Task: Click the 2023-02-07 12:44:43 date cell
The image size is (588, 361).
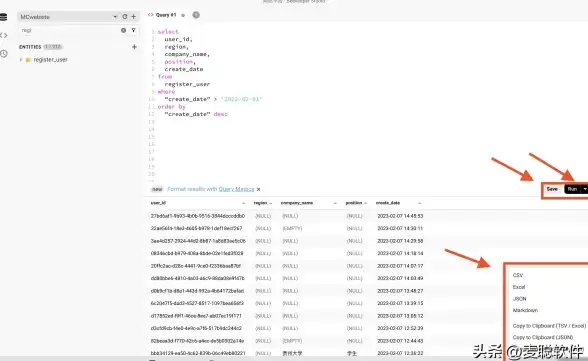Action: click(x=400, y=341)
